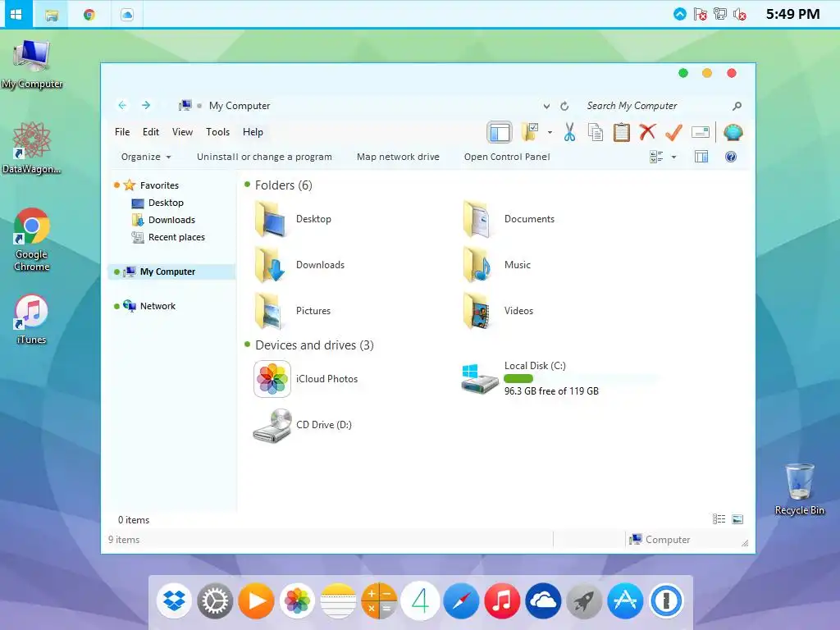Click the Copy icon in toolbar
This screenshot has height=630, width=840.
pos(596,132)
